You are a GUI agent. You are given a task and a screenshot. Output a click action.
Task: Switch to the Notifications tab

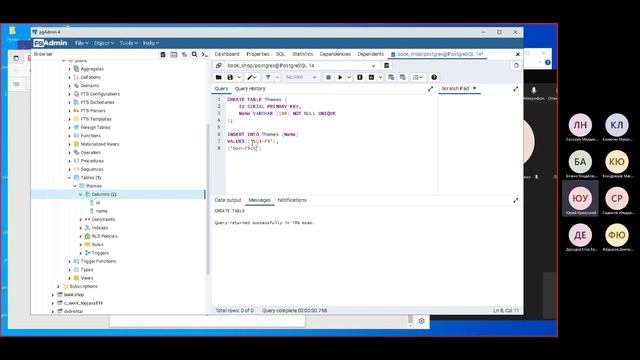click(292, 200)
